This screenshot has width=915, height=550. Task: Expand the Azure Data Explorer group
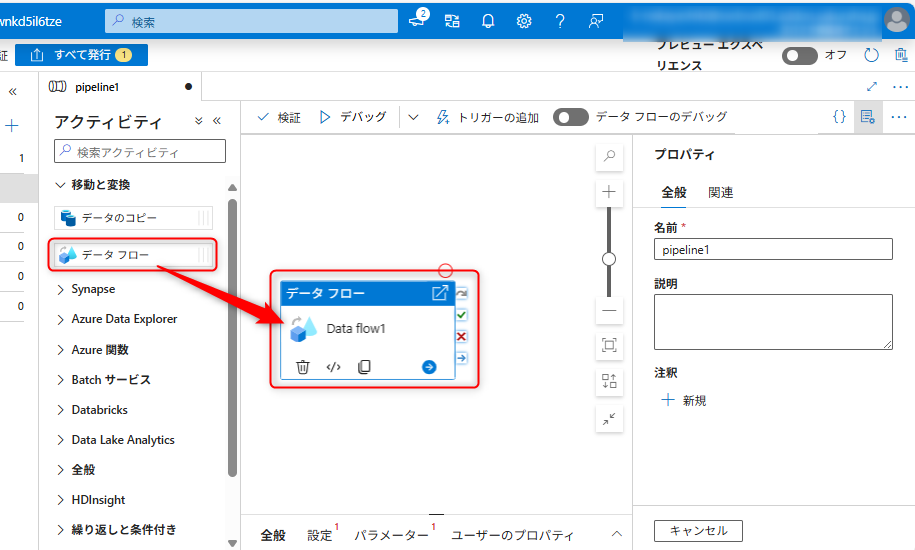point(61,320)
